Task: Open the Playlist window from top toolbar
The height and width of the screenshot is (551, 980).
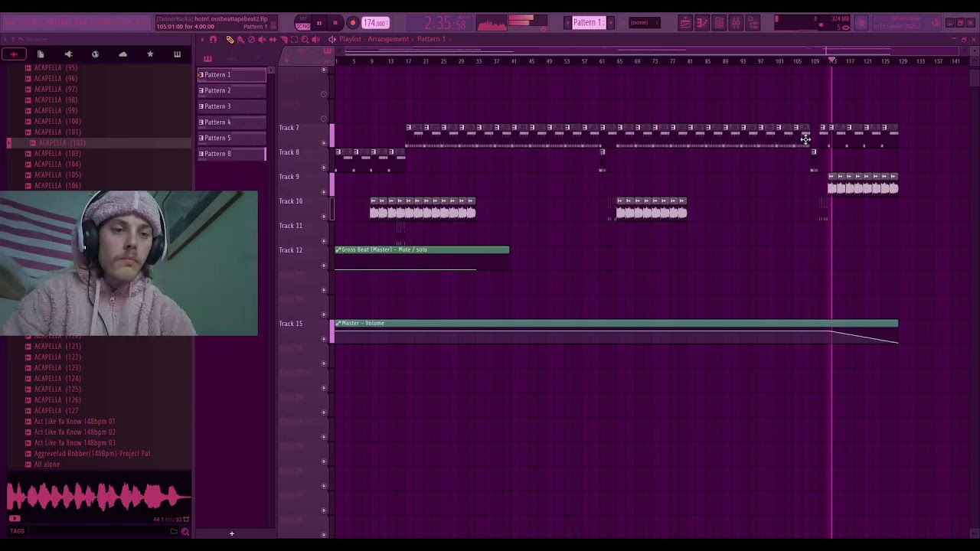Action: (x=685, y=23)
